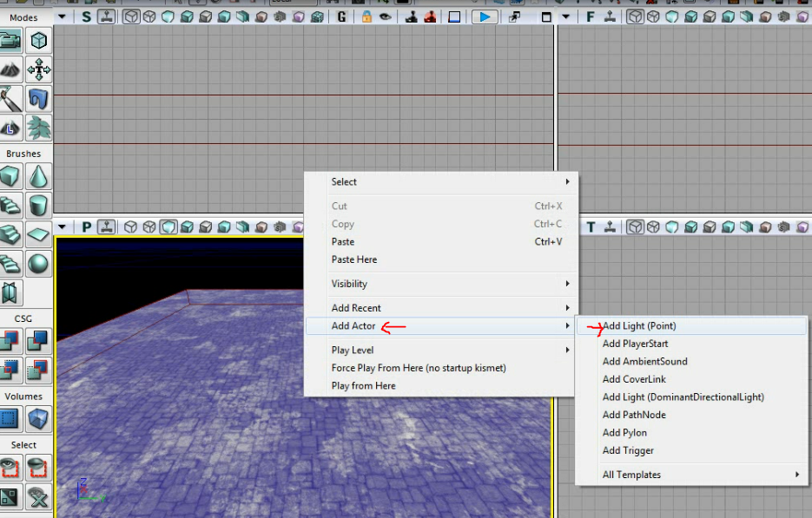Choose Add PathNode
Image resolution: width=812 pixels, height=518 pixels.
pyautogui.click(x=691, y=415)
